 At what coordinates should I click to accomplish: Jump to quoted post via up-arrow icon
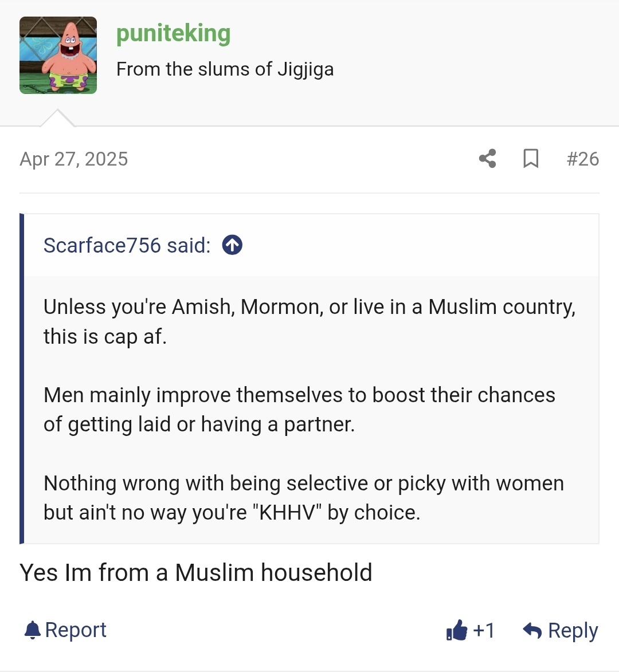click(232, 245)
